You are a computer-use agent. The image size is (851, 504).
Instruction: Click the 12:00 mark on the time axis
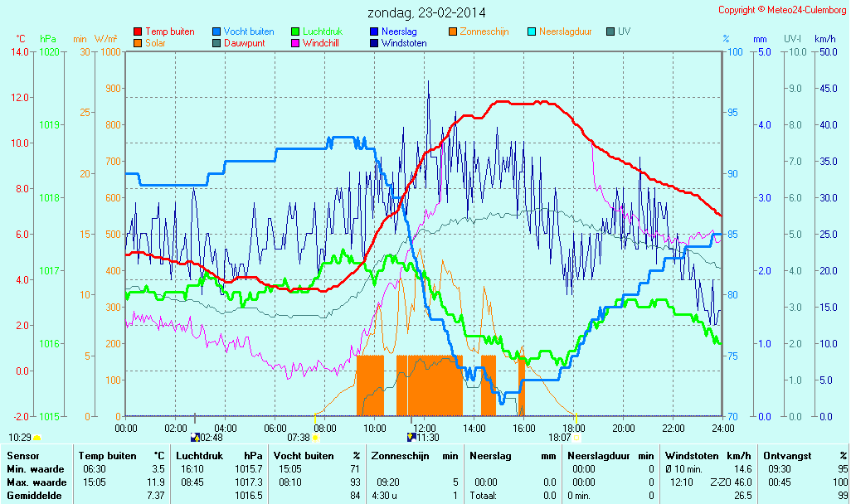(425, 428)
